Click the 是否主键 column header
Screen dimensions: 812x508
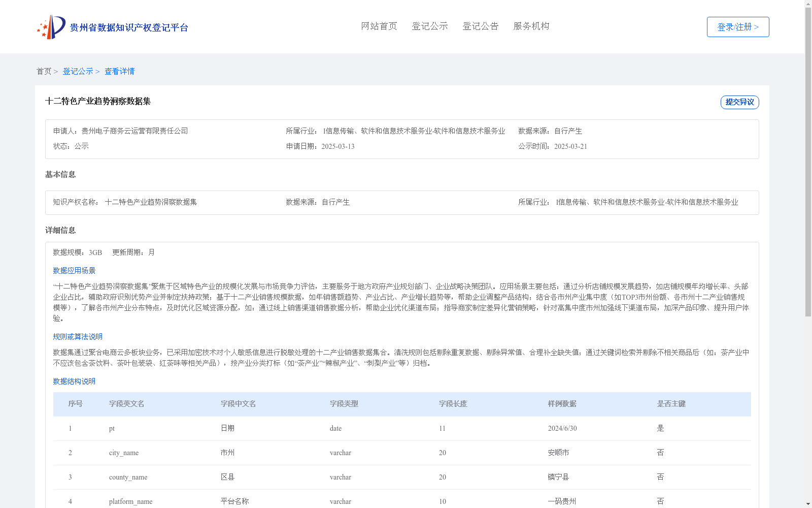pyautogui.click(x=671, y=404)
